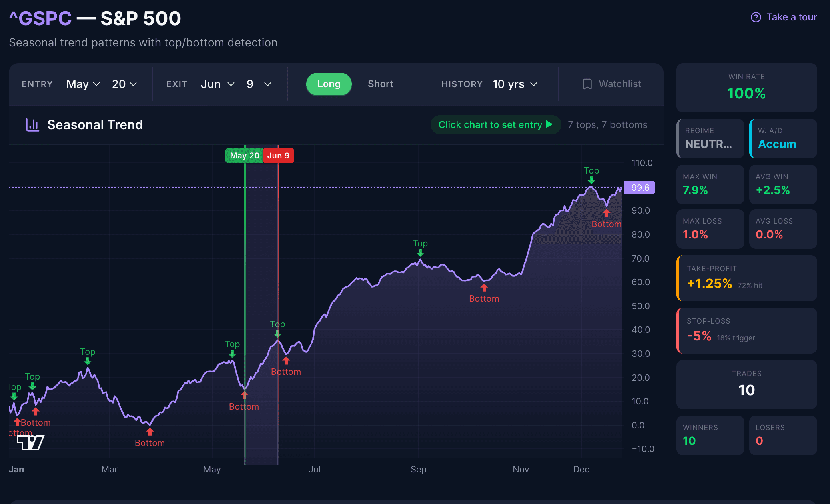The width and height of the screenshot is (830, 504).
Task: Switch to Short position
Action: (x=380, y=84)
